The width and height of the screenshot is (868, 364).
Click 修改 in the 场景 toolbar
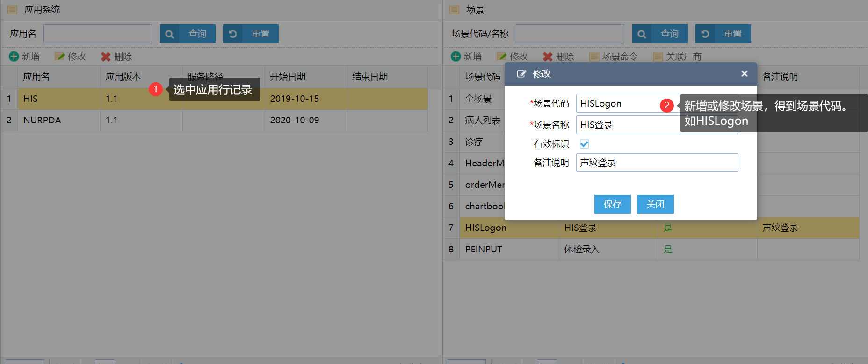tap(512, 57)
